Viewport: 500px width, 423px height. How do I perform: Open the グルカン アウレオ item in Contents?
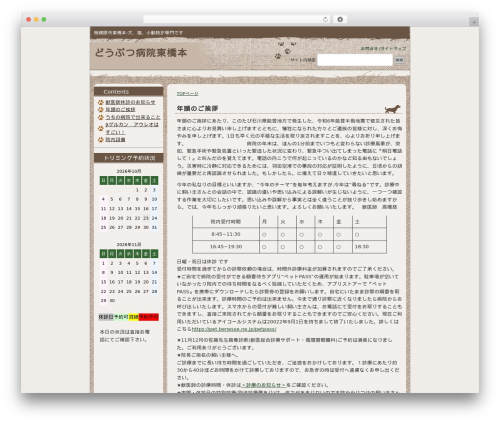click(132, 128)
